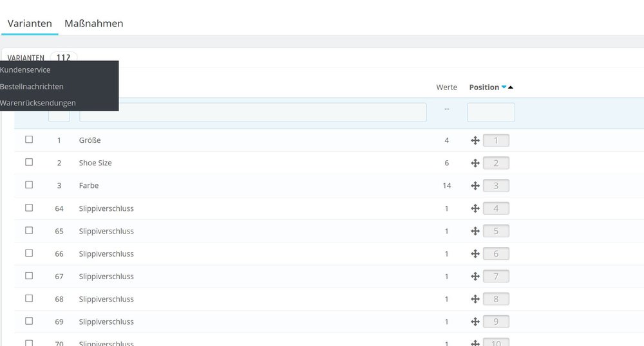This screenshot has height=346, width=644.
Task: Click the Größe attribute name
Action: pyautogui.click(x=90, y=140)
